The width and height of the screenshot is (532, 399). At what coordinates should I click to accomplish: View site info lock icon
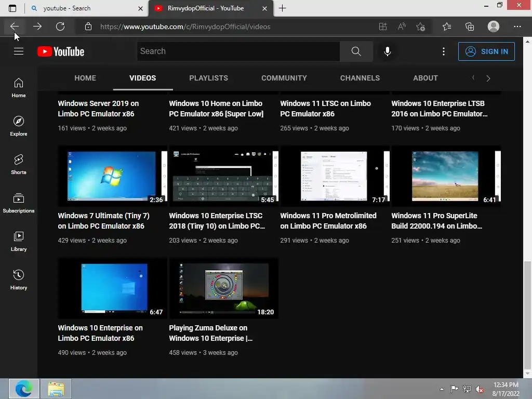[88, 26]
